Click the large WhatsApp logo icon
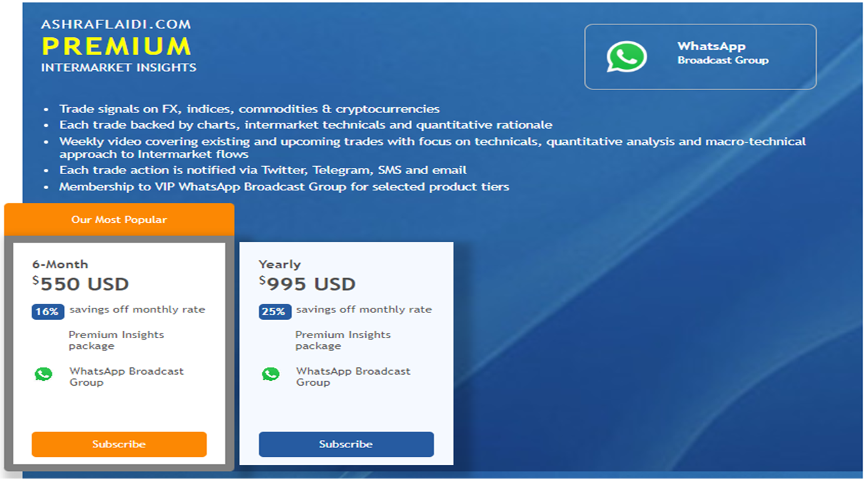Screen dimensions: 868x488 pos(627,57)
